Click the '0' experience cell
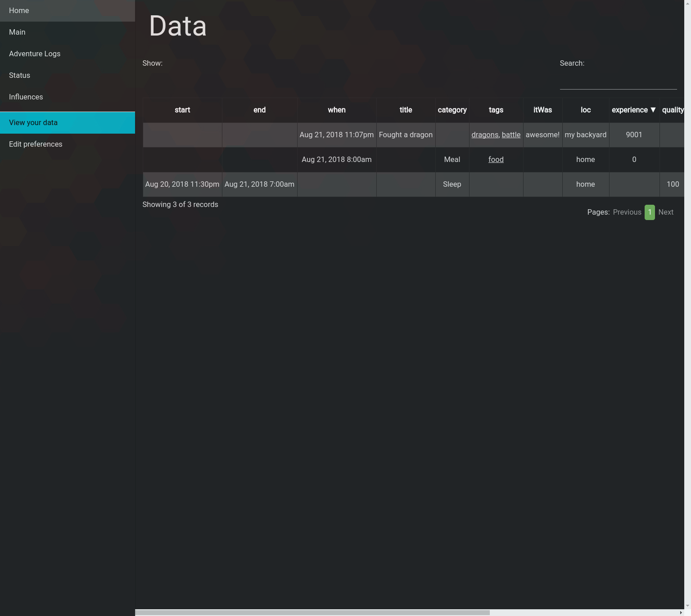This screenshot has width=691, height=616. (x=634, y=159)
